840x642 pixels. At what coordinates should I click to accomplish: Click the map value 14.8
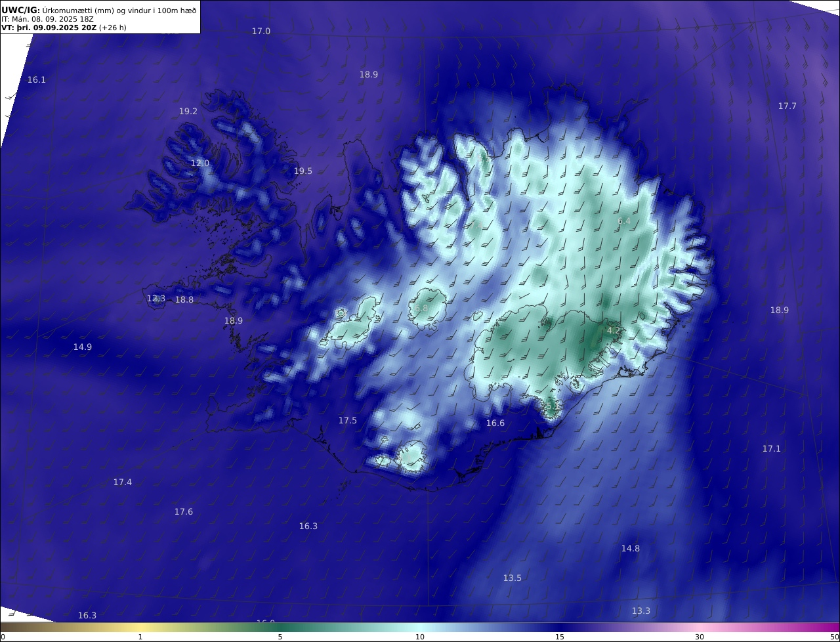click(x=631, y=549)
